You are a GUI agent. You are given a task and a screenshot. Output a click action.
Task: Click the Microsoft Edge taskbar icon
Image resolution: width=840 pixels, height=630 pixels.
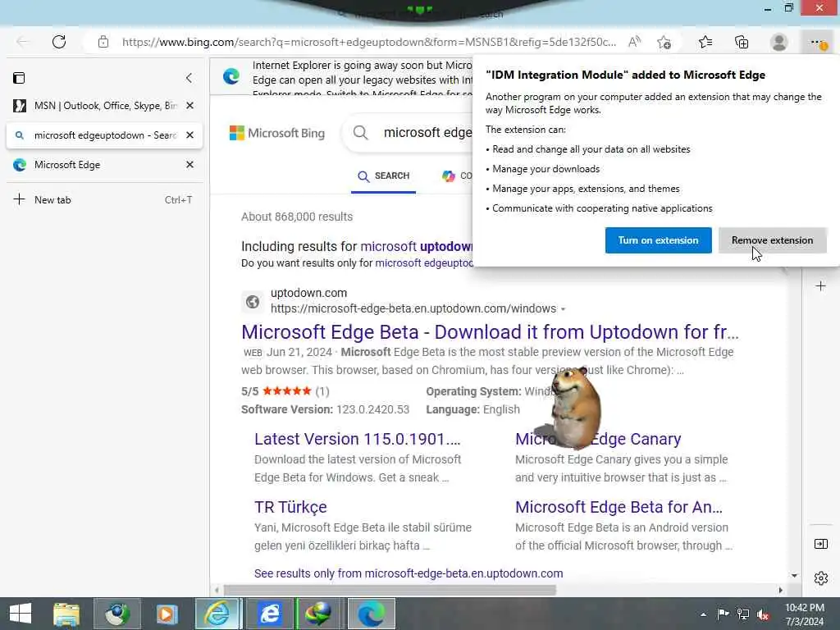point(372,614)
